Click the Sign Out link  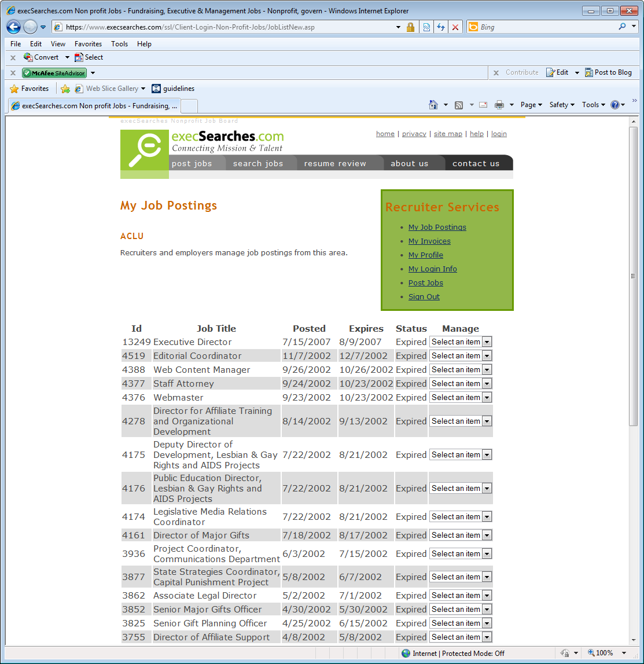pyautogui.click(x=424, y=297)
